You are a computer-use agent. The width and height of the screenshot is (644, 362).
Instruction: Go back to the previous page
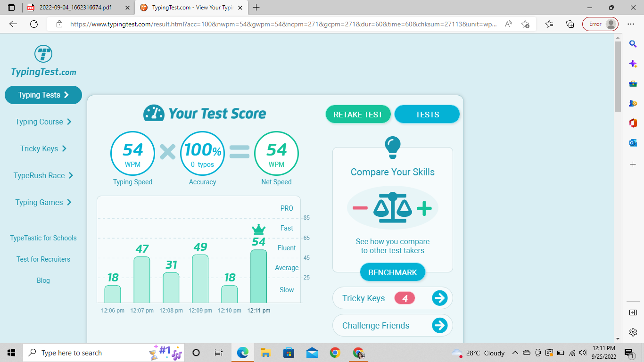13,24
